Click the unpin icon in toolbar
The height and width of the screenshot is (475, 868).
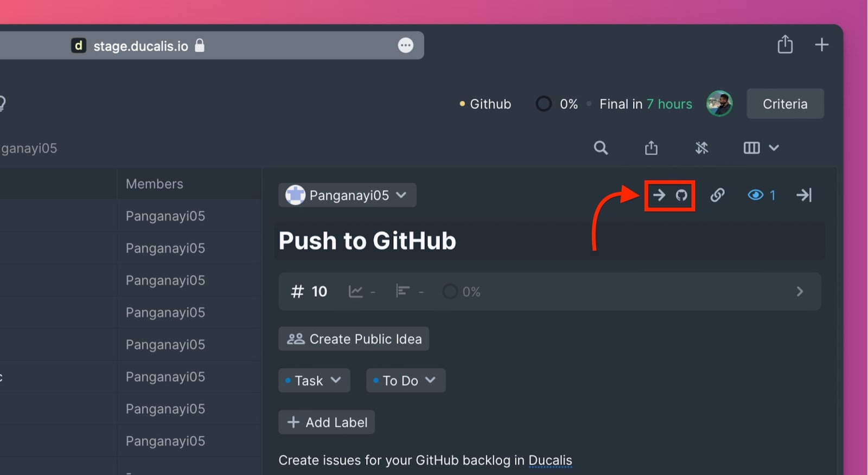coord(701,147)
